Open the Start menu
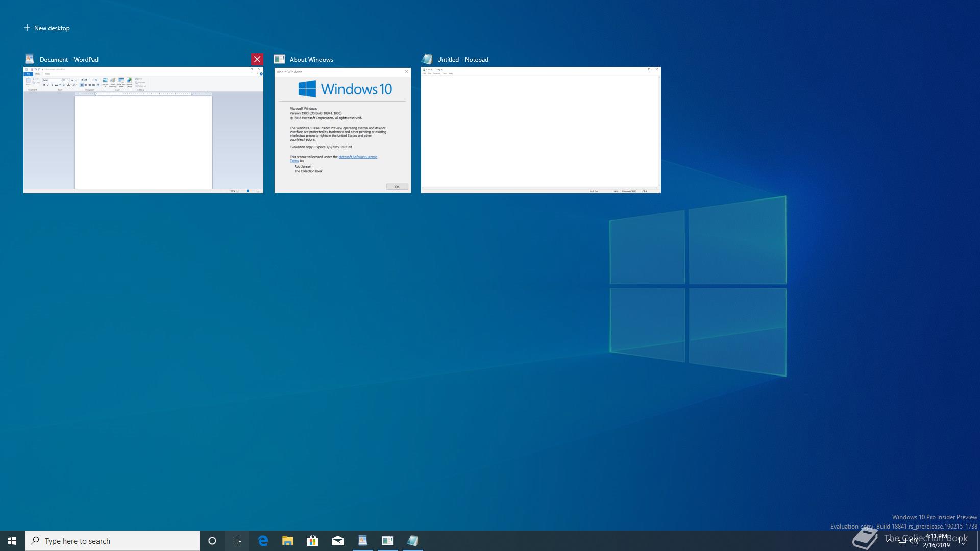This screenshot has width=980, height=551. point(12,541)
